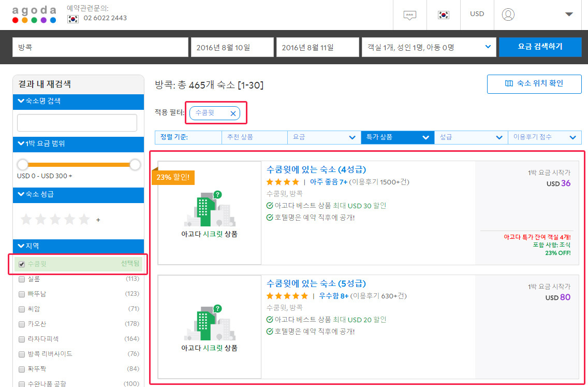This screenshot has height=387, width=588.
Task: Check the 카오산 area checkbox
Action: pyautogui.click(x=21, y=324)
